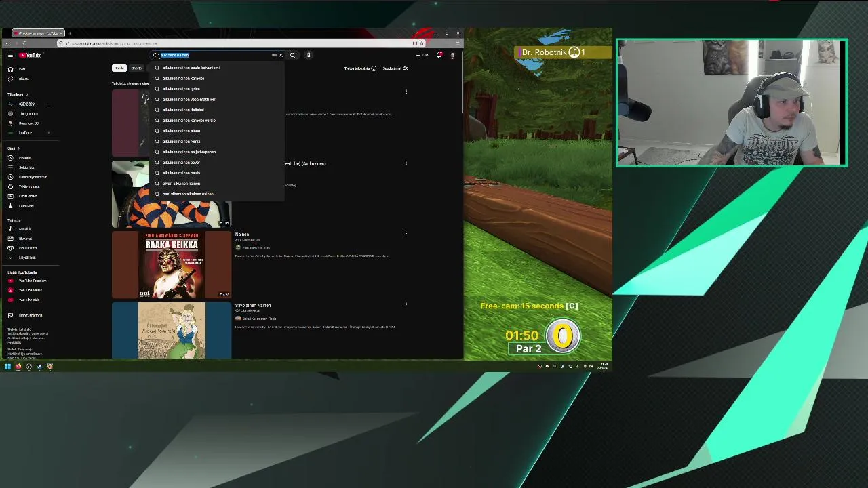Choose suggestion 'aikuinen nainen cover'
Viewport: 868px width, 488px height.
(216, 163)
